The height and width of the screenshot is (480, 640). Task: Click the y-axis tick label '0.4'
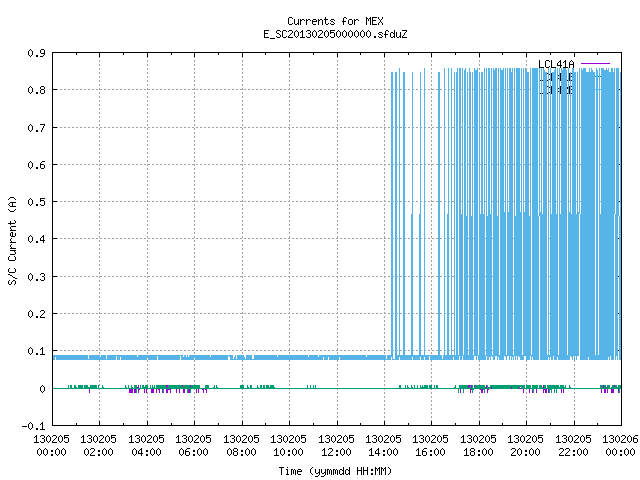(36, 239)
